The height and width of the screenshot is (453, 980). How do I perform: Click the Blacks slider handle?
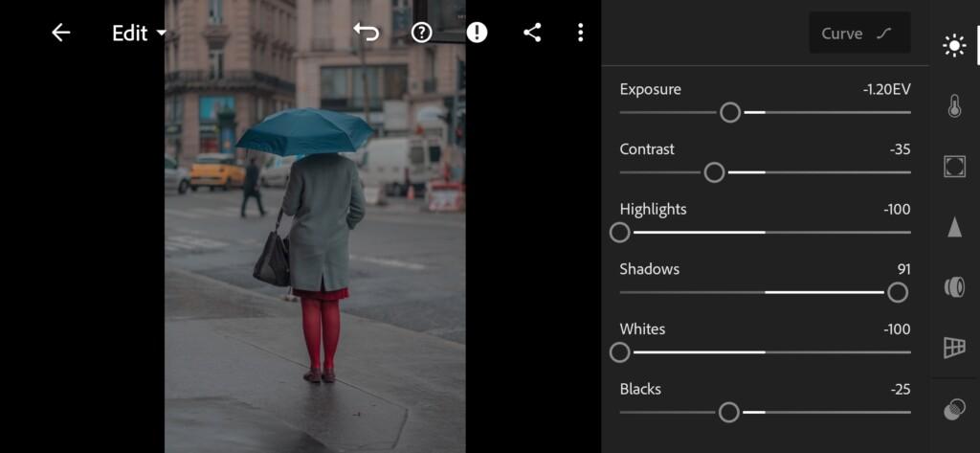pyautogui.click(x=728, y=413)
